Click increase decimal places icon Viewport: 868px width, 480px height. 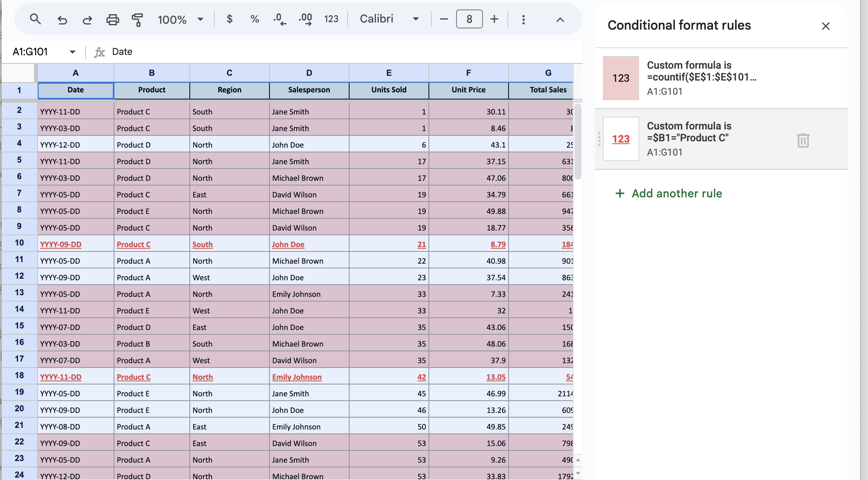tap(305, 19)
